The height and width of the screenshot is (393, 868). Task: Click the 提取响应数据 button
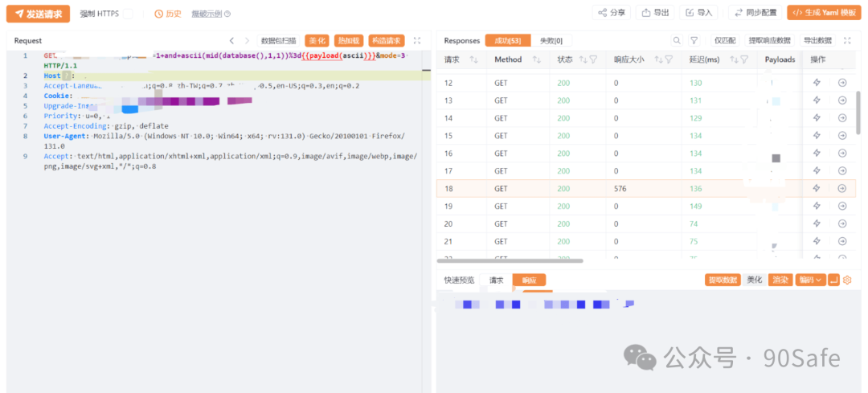point(769,40)
